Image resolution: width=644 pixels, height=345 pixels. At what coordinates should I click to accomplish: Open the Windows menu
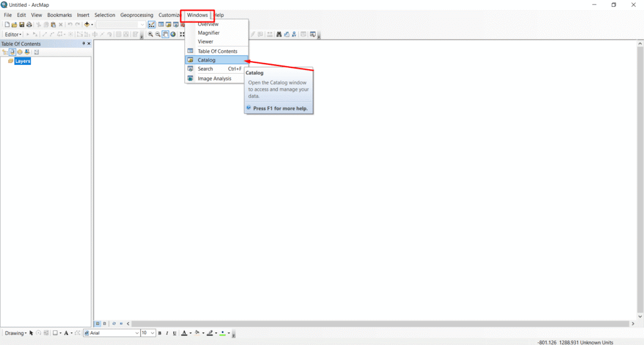click(197, 15)
